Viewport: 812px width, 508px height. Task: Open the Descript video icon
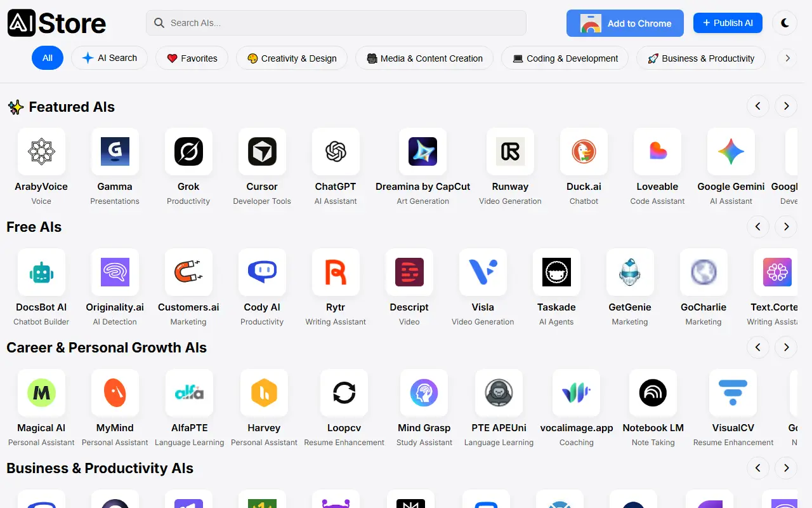coord(409,272)
